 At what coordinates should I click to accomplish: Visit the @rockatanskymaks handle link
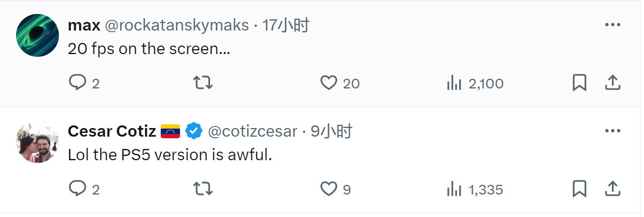[177, 25]
